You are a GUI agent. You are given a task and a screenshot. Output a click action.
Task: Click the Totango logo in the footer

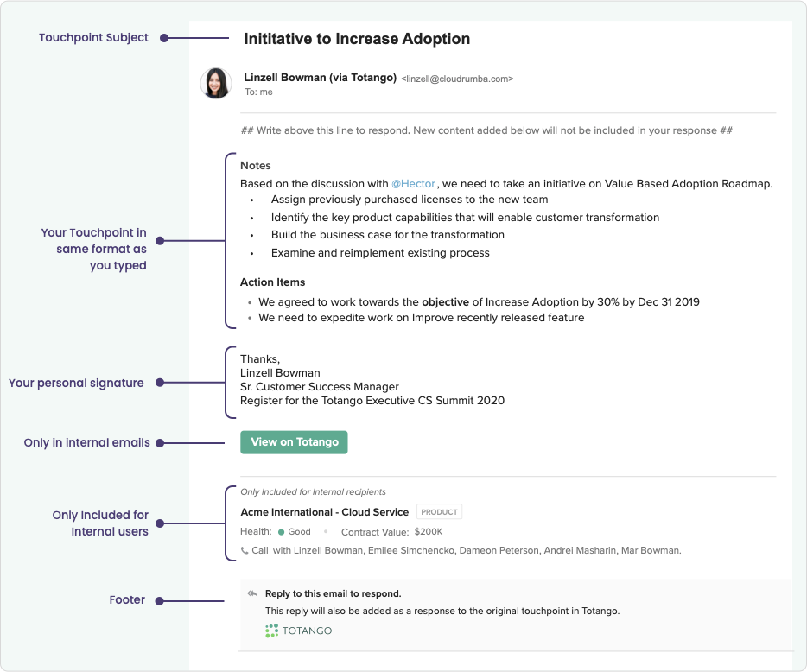pyautogui.click(x=298, y=631)
